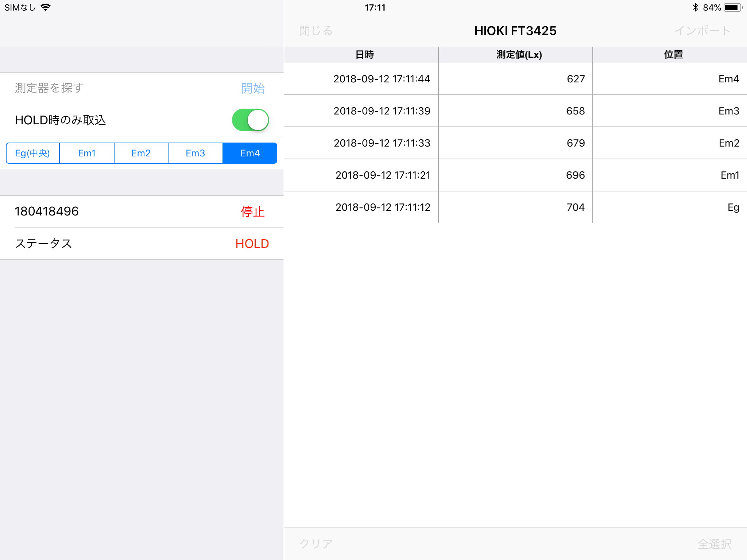
Task: Select the 704 Lx Eg row
Action: point(515,207)
